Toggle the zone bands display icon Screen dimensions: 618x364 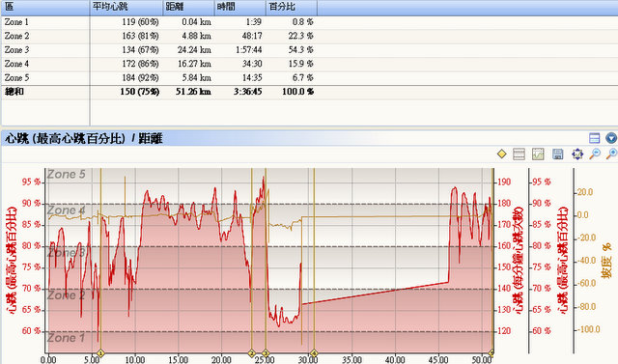coord(520,154)
